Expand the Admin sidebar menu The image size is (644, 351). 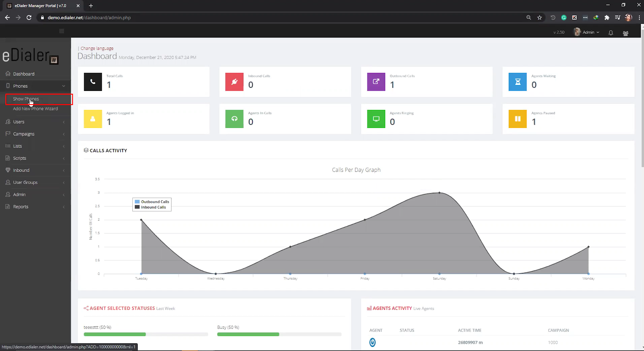[35, 194]
